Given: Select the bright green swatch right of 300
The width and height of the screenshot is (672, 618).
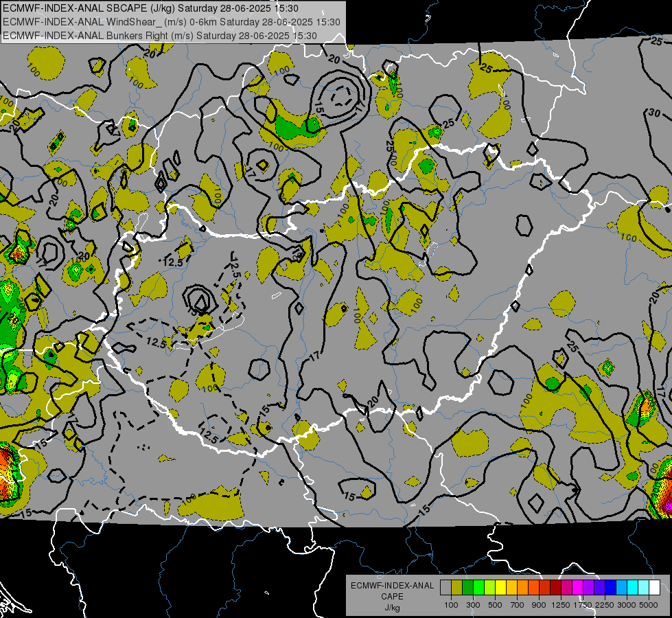Looking at the screenshot, I should (478, 587).
